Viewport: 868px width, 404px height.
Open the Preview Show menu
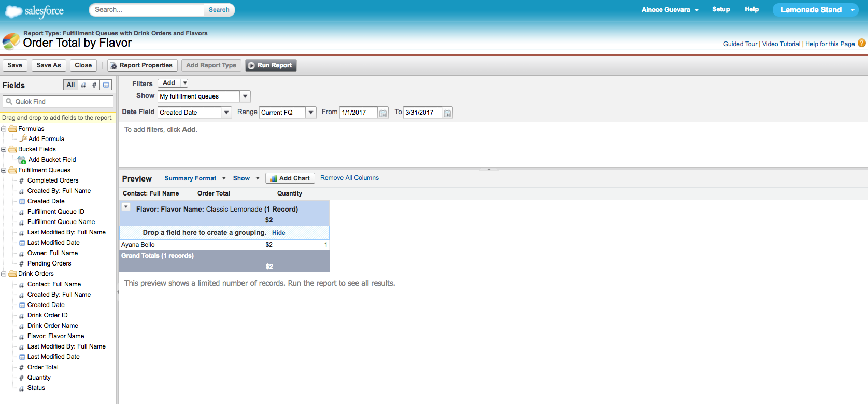(246, 178)
